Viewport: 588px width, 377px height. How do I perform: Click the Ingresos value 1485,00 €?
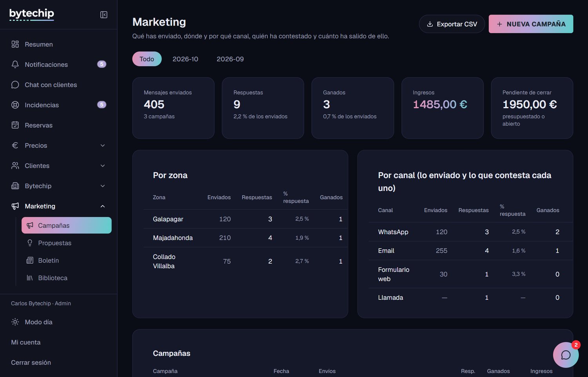click(440, 104)
